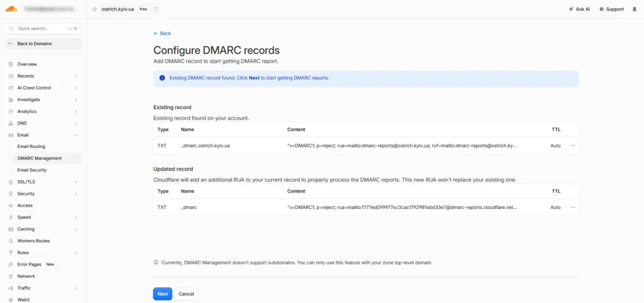Click the Caching icon
Image resolution: width=644 pixels, height=303 pixels.
pyautogui.click(x=11, y=229)
